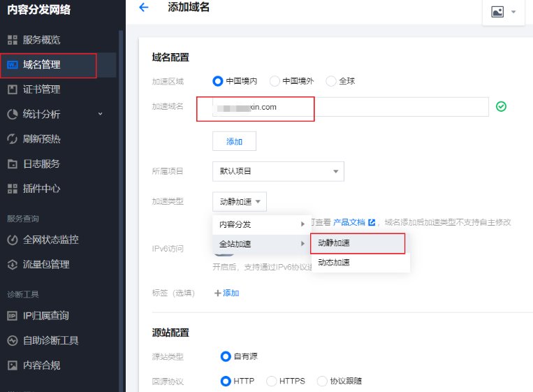Select 协议跟随 origin protocol
Image resolution: width=533 pixels, height=392 pixels.
(x=322, y=381)
